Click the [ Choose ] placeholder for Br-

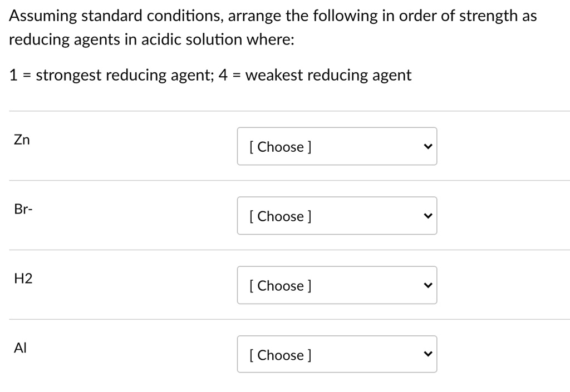[279, 216]
